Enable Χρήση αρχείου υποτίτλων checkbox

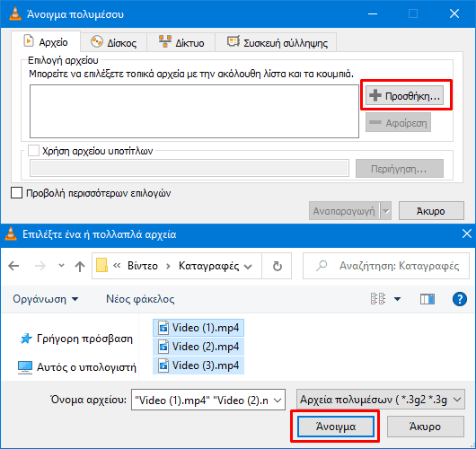33,150
